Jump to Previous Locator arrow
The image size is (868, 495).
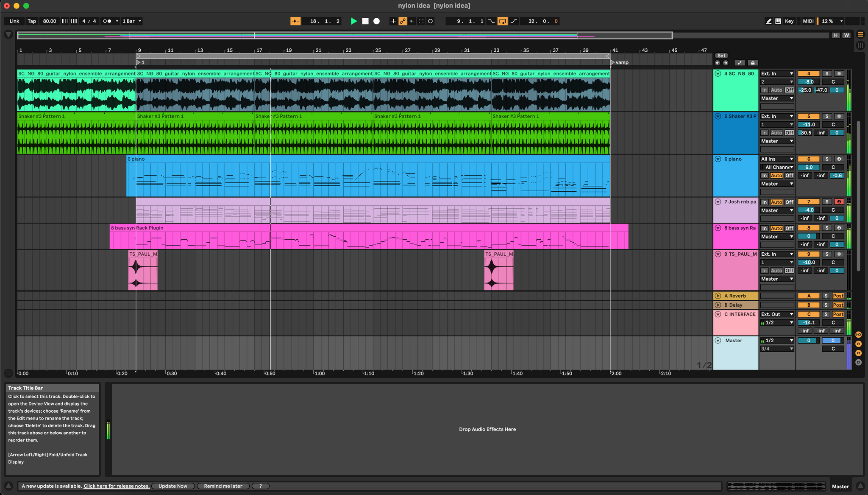point(718,63)
